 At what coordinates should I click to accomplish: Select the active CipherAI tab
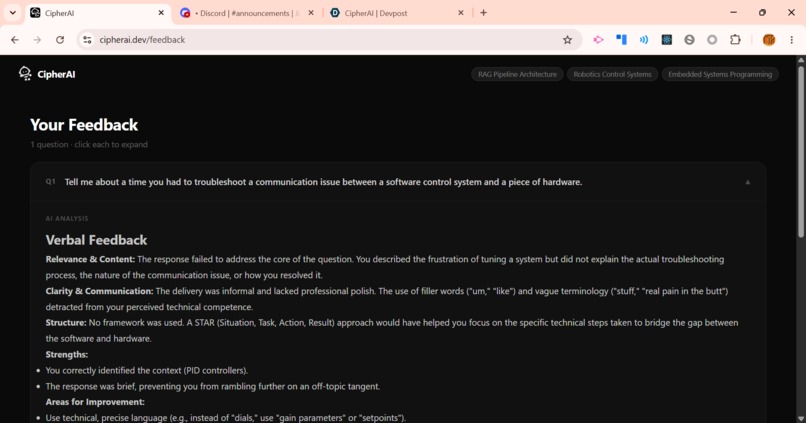(98, 13)
